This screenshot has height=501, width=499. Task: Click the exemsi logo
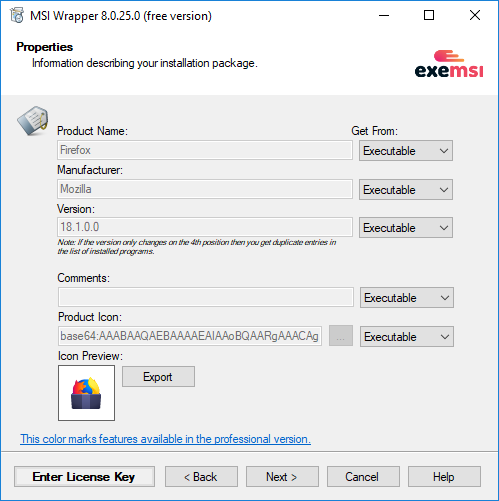(x=449, y=64)
